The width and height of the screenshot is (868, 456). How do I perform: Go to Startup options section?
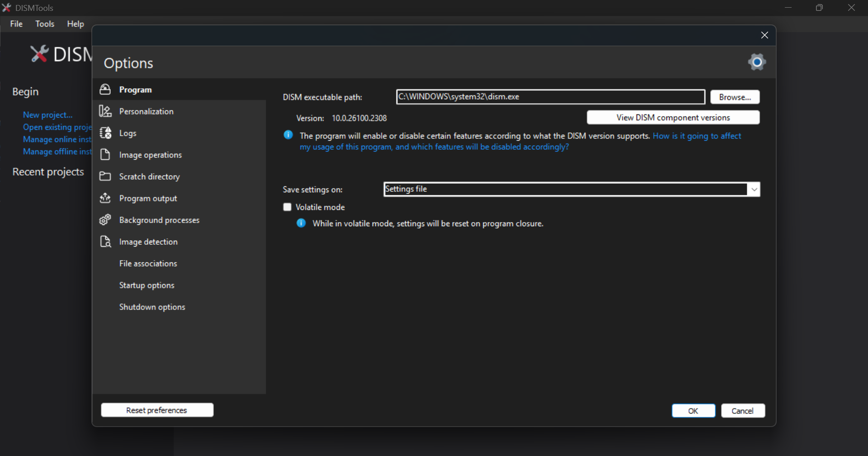(x=147, y=285)
